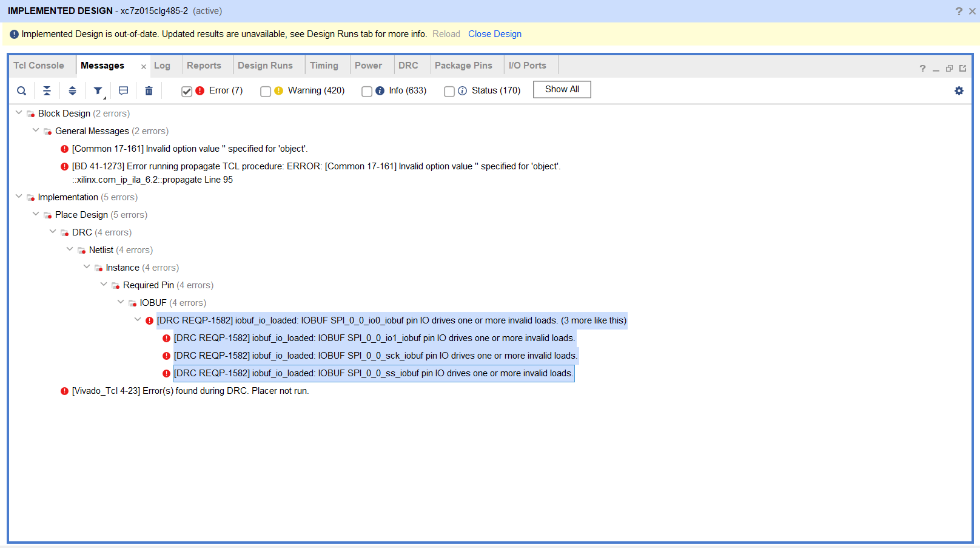980x548 pixels.
Task: Open help for the Messages panel
Action: (x=922, y=68)
